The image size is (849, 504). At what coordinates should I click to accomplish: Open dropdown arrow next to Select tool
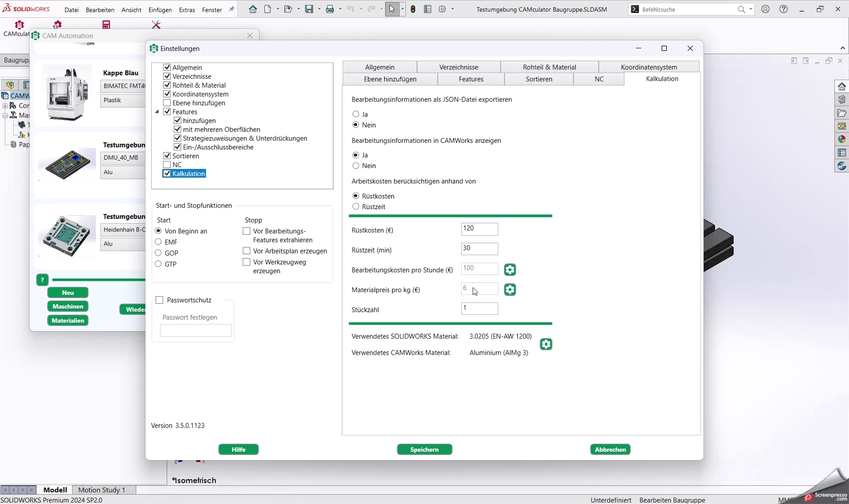coord(403,9)
